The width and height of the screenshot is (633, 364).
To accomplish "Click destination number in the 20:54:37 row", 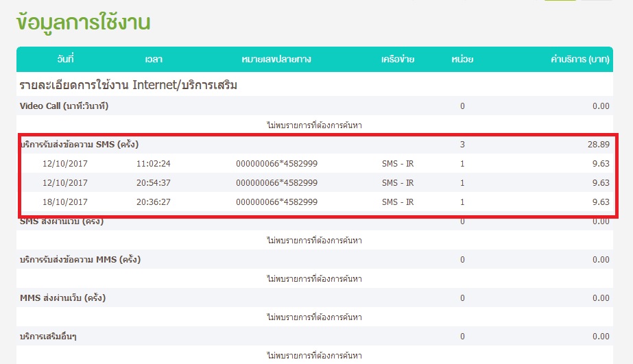I will point(276,182).
